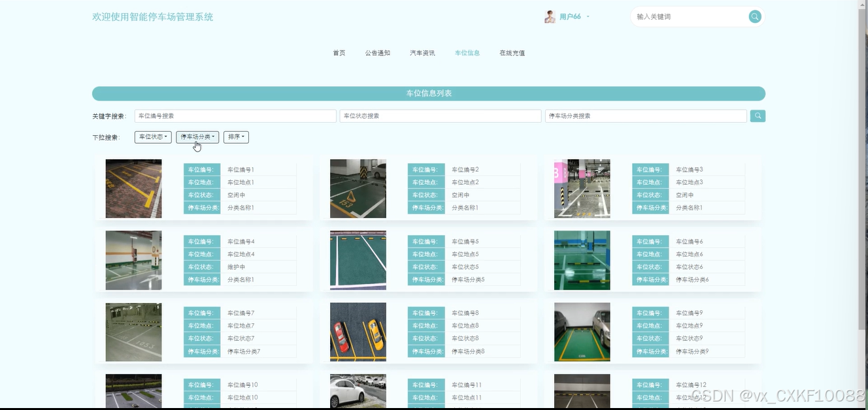Open the 在线充值 menu item
The height and width of the screenshot is (410, 868).
pyautogui.click(x=512, y=53)
